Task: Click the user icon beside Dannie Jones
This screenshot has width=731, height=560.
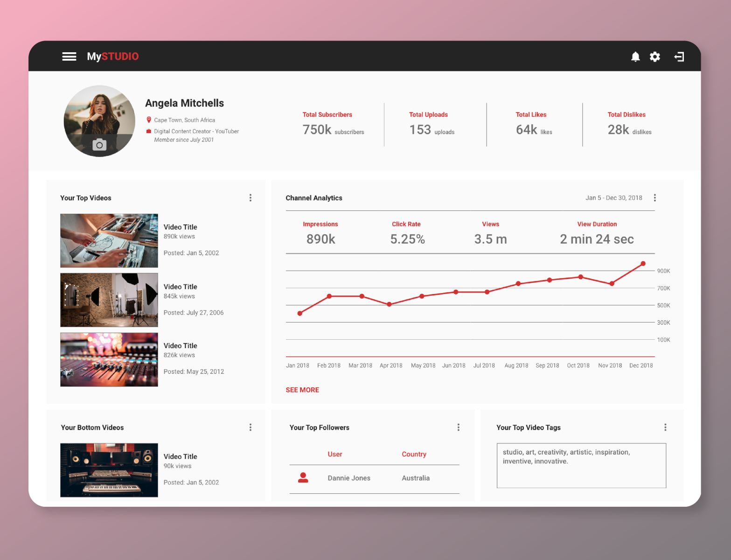Action: (304, 478)
